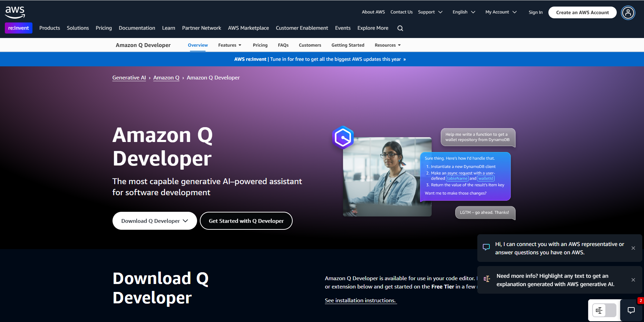Screen dimensions: 644x322
Task: Open the Partner Network menu
Action: [x=202, y=28]
